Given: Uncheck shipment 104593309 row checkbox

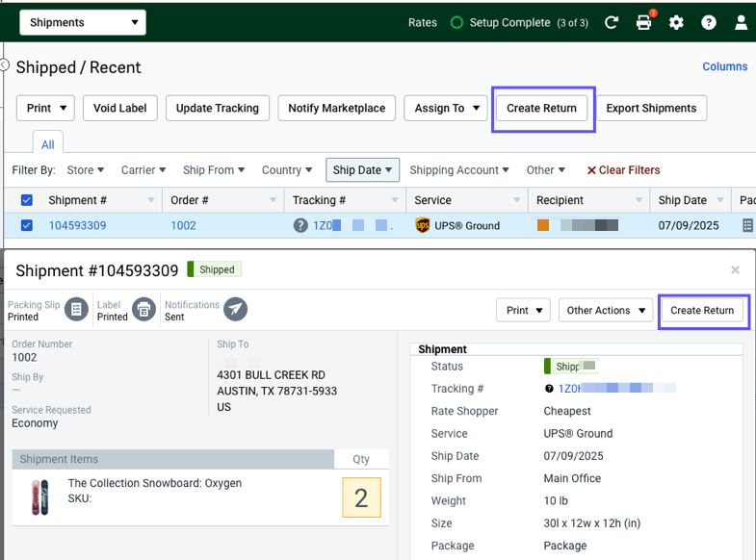Looking at the screenshot, I should click(27, 225).
